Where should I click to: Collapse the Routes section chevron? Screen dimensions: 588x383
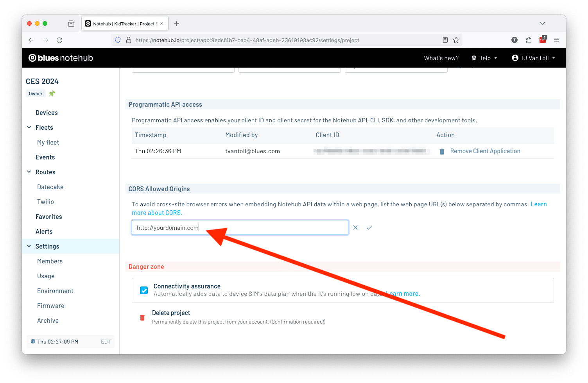(x=29, y=172)
